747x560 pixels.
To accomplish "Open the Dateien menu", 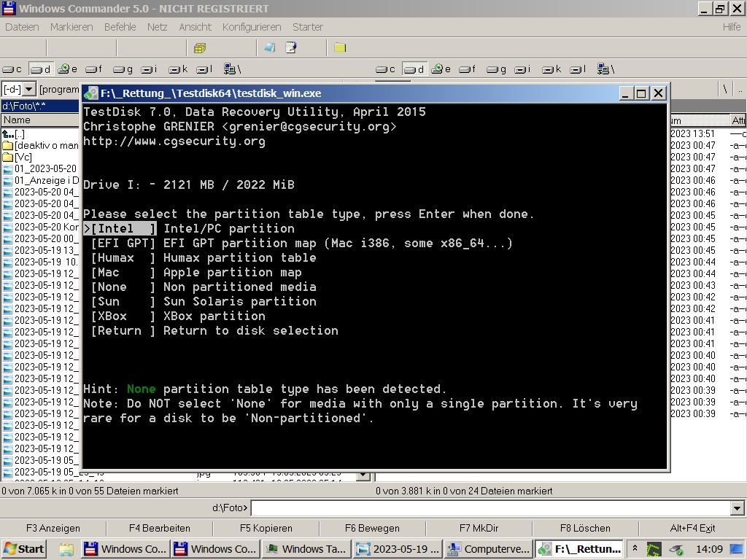I will click(22, 27).
